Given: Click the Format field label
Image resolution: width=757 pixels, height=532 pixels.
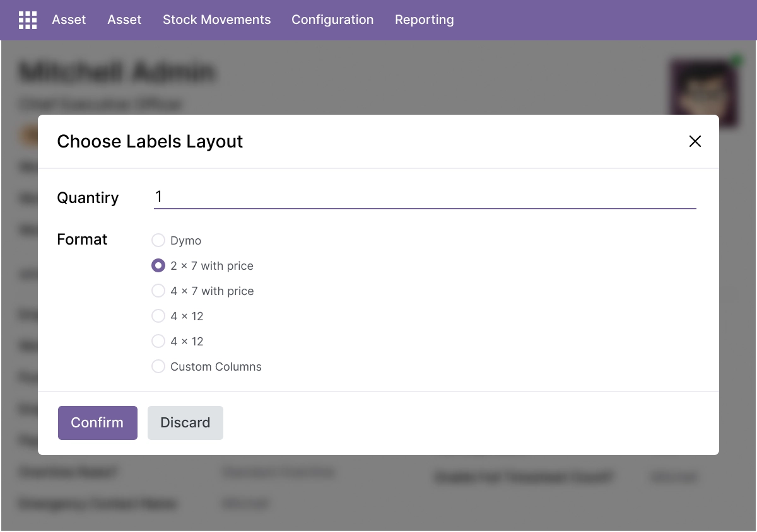Looking at the screenshot, I should click(82, 240).
